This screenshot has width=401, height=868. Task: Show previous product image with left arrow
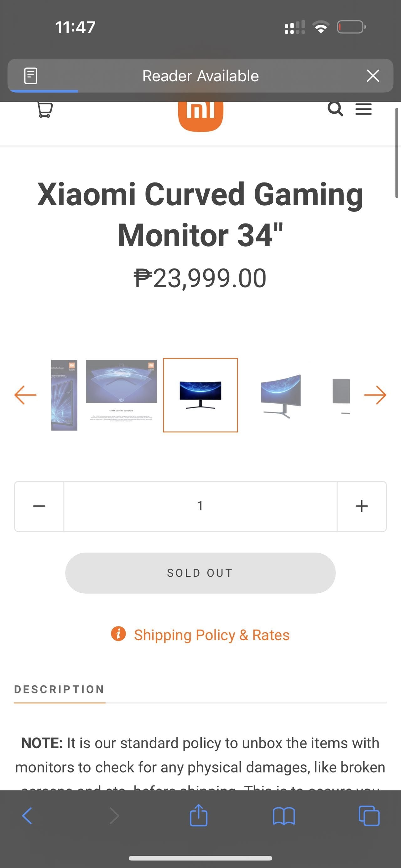pos(25,395)
